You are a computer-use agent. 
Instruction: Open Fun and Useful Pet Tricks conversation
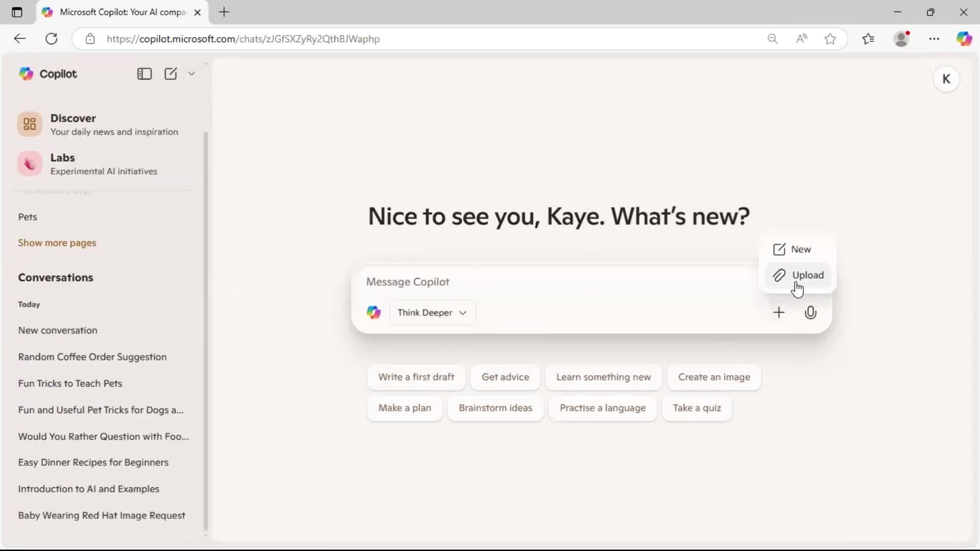point(101,410)
